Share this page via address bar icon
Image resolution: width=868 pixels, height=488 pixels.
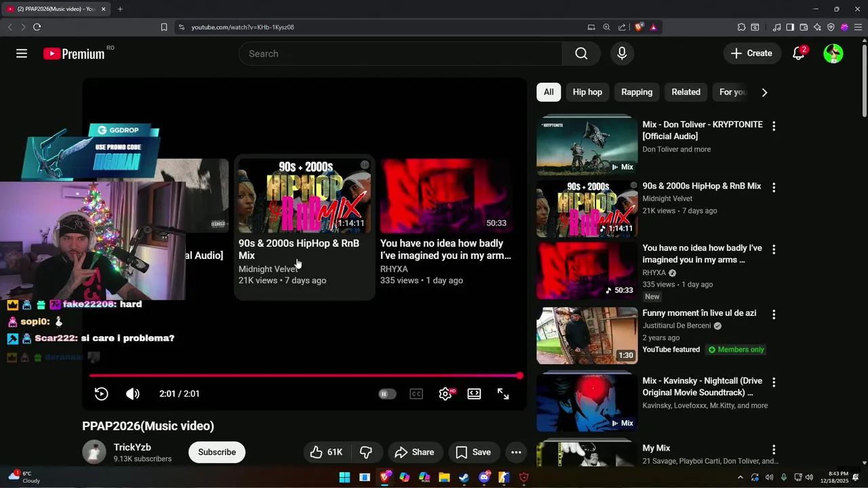(x=622, y=27)
